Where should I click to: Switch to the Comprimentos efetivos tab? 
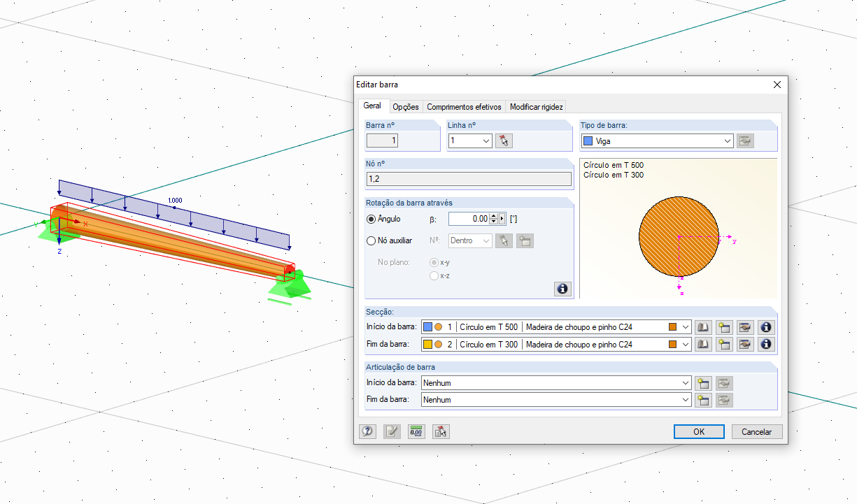click(464, 106)
